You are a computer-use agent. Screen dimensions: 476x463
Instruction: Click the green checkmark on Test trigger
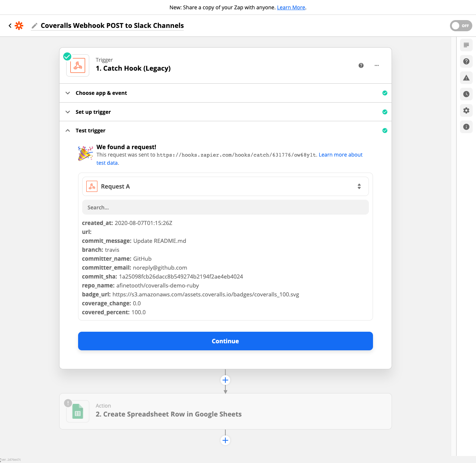click(385, 131)
